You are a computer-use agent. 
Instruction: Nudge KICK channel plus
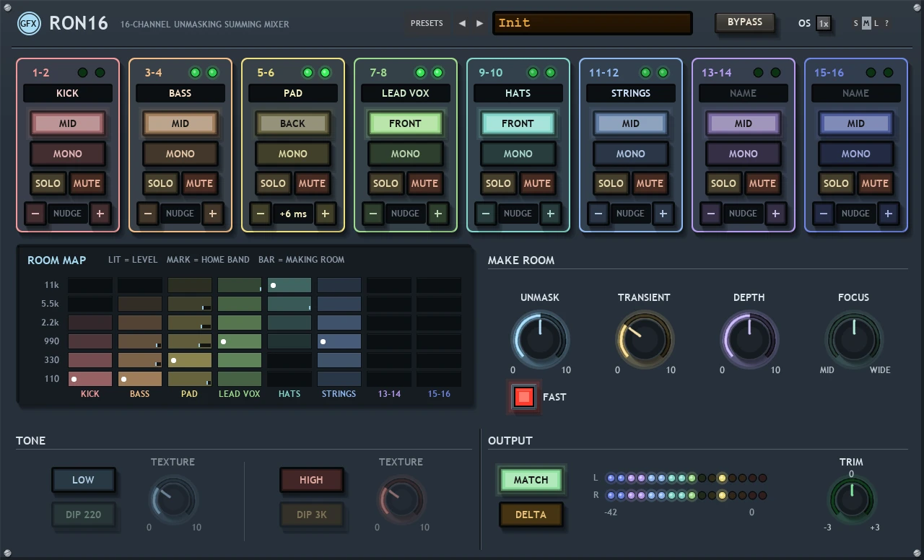[100, 214]
